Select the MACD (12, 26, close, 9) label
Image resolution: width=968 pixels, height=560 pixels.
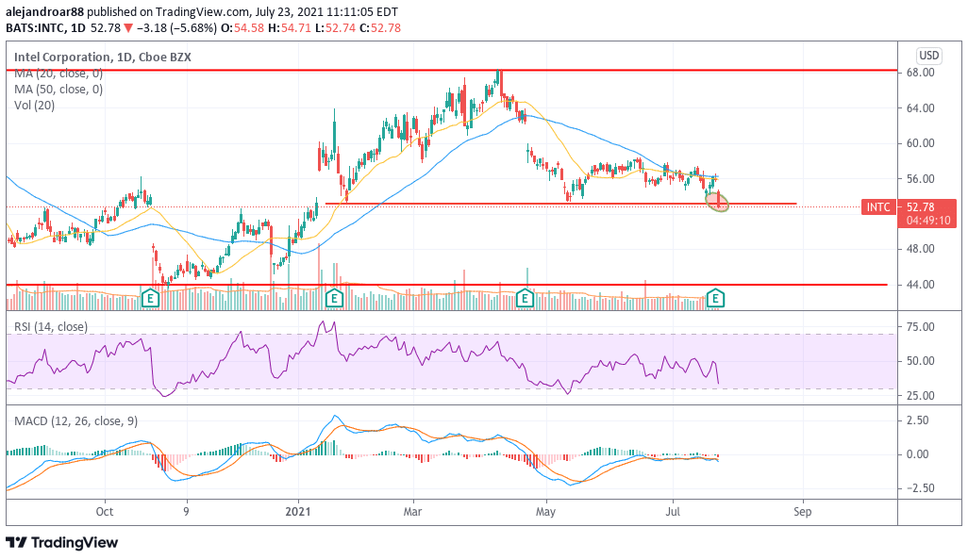coord(75,421)
